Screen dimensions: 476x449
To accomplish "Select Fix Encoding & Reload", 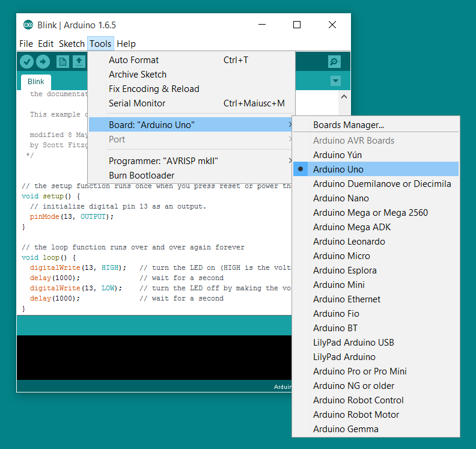I will [191, 89].
